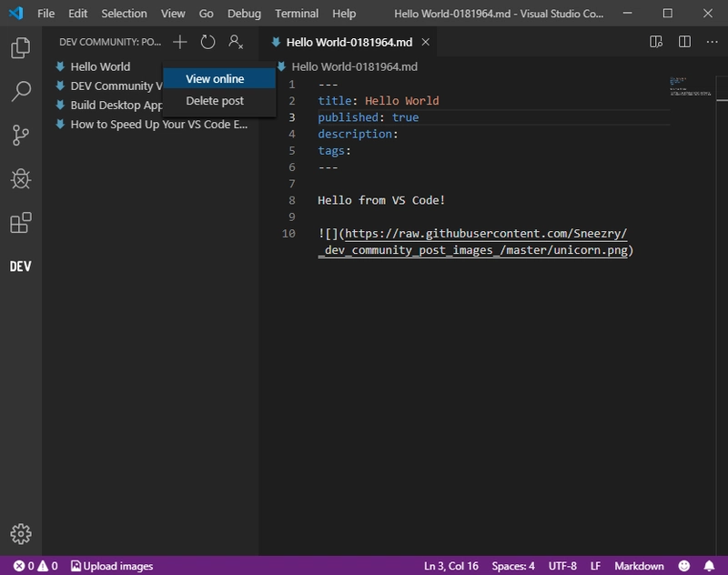Select the Hello World post in list
The image size is (728, 575).
100,66
